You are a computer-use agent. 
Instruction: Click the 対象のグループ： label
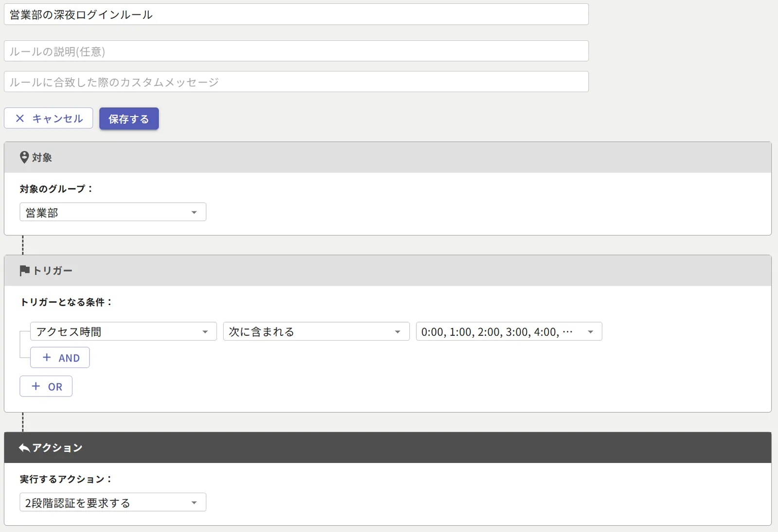(x=56, y=189)
